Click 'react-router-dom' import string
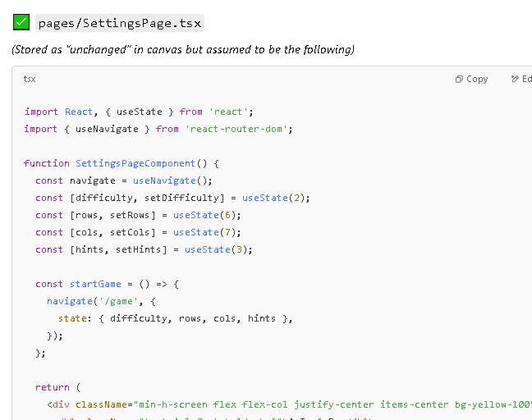The width and height of the screenshot is (532, 420). coord(236,129)
